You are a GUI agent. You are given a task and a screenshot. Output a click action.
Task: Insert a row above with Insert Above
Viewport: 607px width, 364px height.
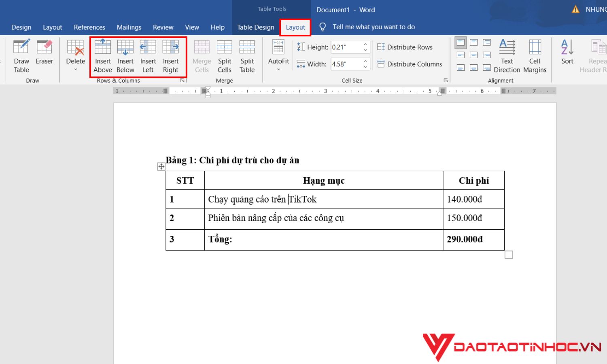tap(102, 56)
